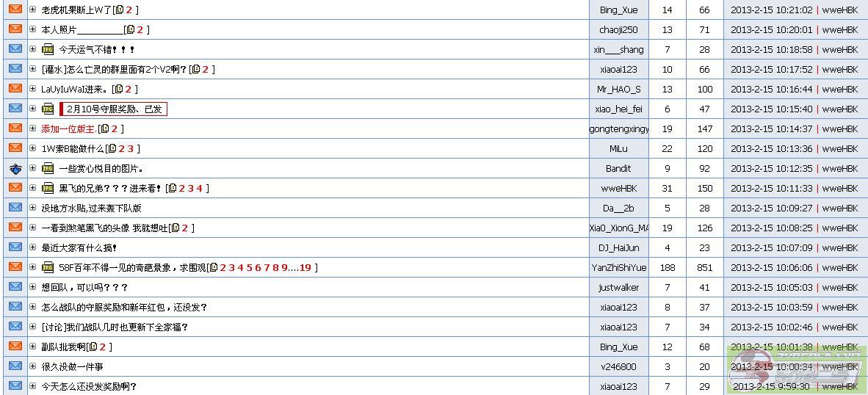
Task: Click the orange envelope beside 副队批我啊
Action: pyautogui.click(x=15, y=347)
